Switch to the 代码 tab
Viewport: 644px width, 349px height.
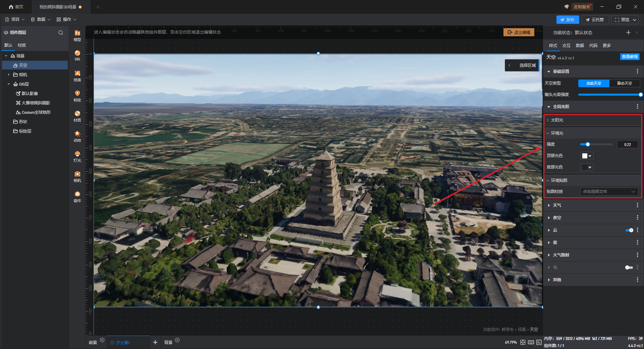[593, 46]
